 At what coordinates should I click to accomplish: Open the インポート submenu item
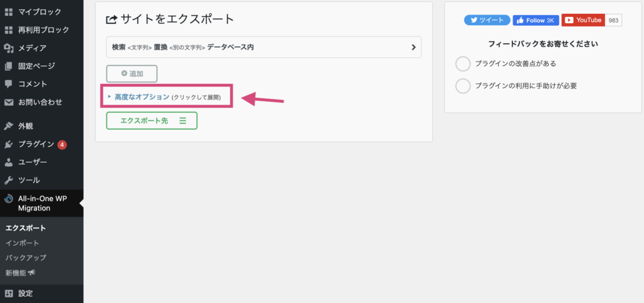22,243
